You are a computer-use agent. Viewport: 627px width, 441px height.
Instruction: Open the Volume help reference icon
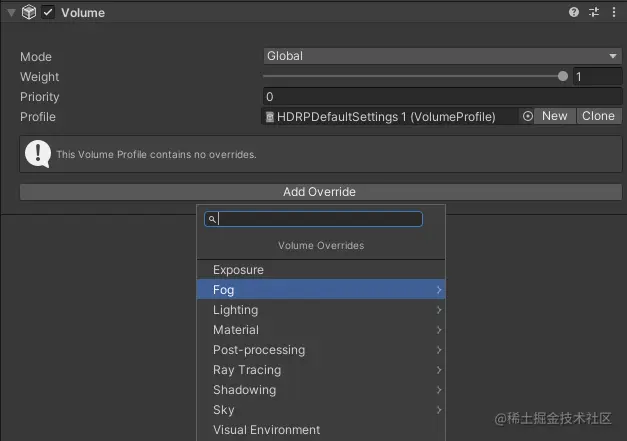click(574, 12)
